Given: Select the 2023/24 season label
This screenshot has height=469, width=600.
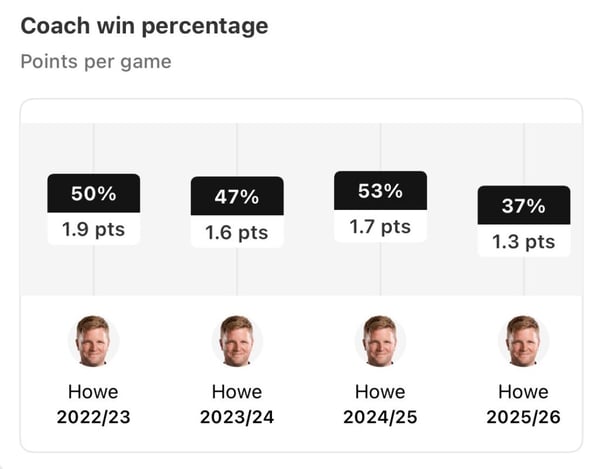Looking at the screenshot, I should pos(237,415).
